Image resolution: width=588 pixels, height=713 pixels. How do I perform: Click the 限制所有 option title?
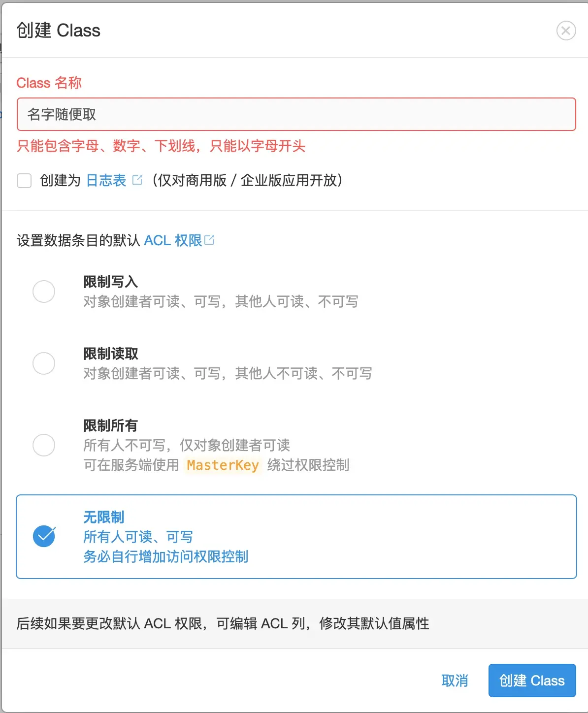[x=110, y=425]
